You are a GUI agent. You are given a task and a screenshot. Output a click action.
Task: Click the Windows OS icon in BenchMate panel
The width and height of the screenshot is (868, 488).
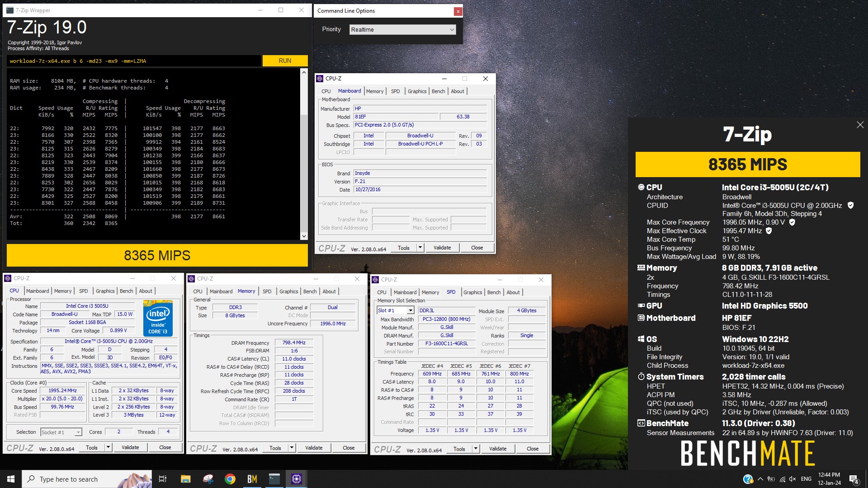[641, 339]
